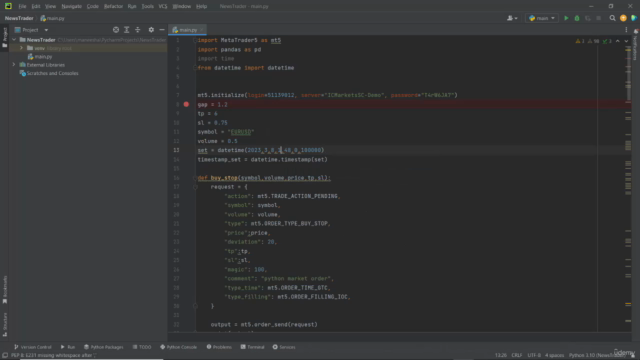Image resolution: width=640 pixels, height=360 pixels.
Task: Open the Bookmarks sidebar tab
Action: pos(4,290)
